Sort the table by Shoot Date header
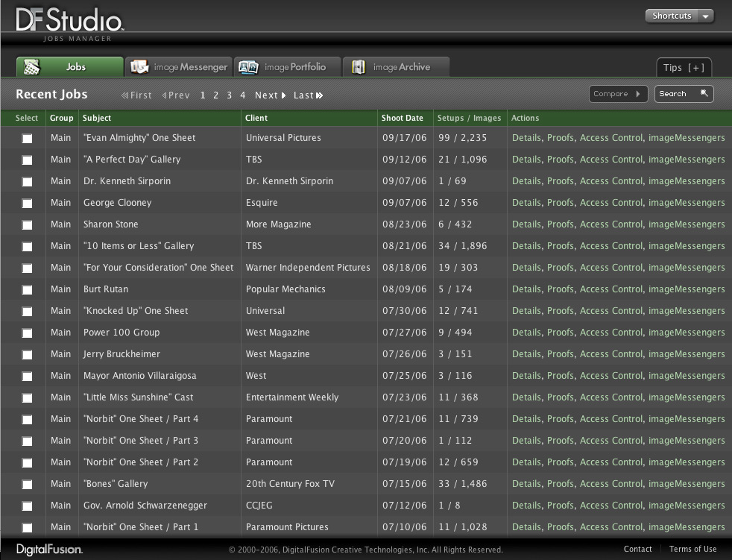The height and width of the screenshot is (560, 732). point(403,118)
